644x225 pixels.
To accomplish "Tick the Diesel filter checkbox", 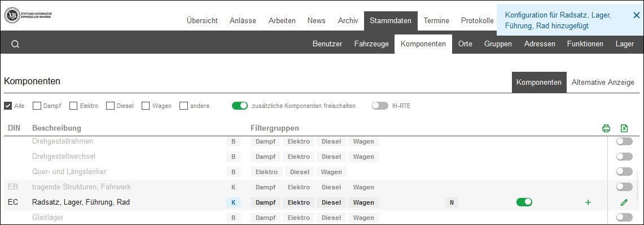I will 110,106.
